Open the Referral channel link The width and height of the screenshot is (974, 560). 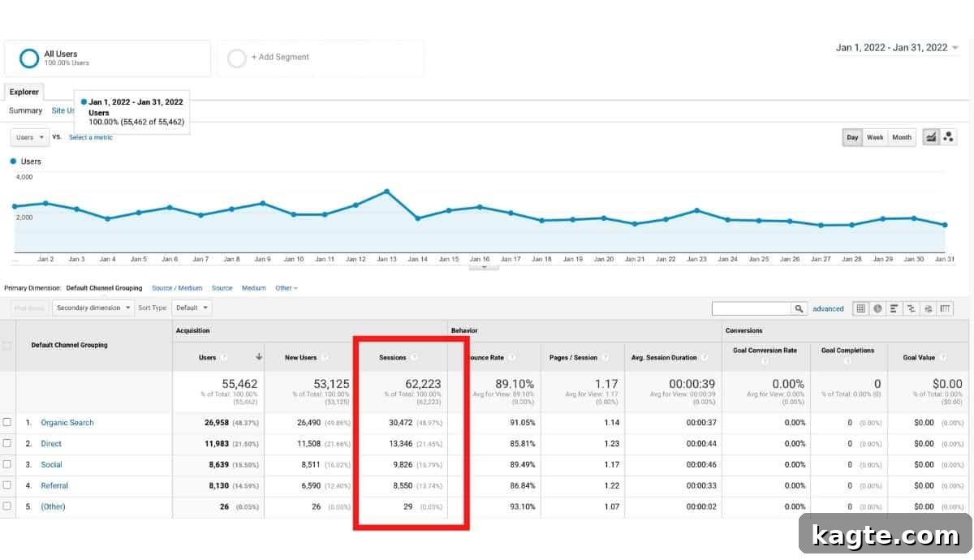tap(54, 485)
